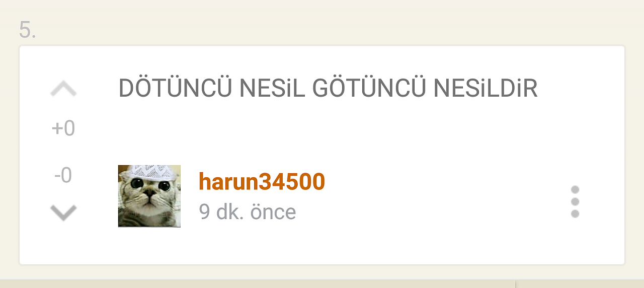This screenshot has width=644, height=288.
Task: Give a negative vote using lower arrow
Action: 63,212
